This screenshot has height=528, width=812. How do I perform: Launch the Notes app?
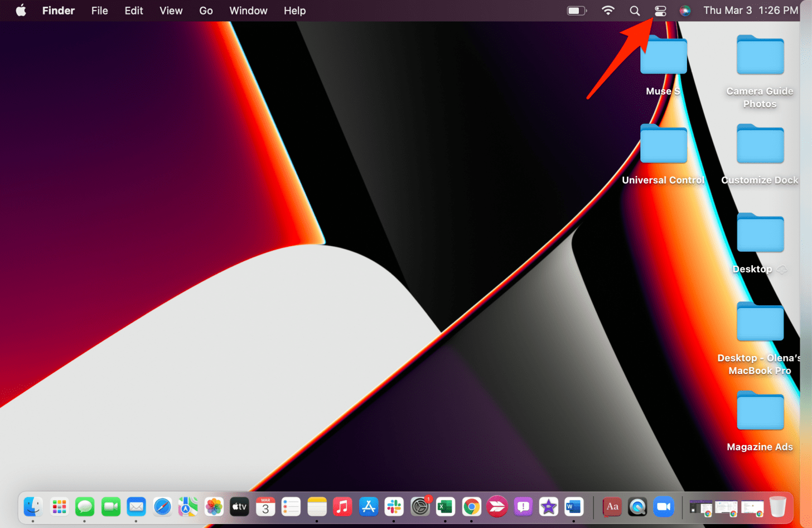[317, 507]
